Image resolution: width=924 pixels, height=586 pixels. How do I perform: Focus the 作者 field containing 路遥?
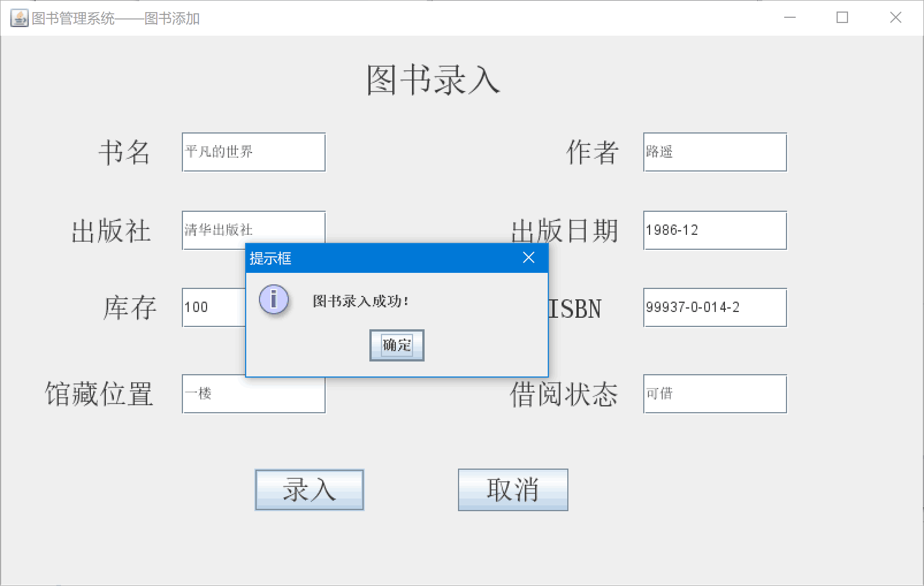point(715,152)
